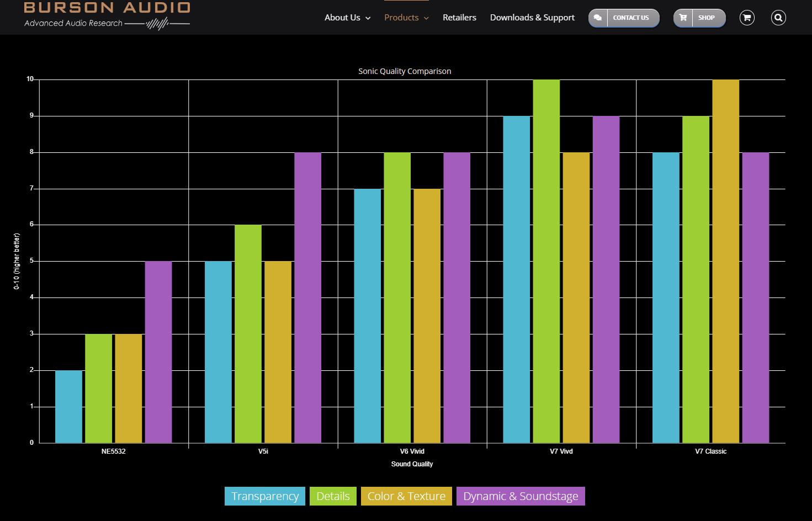Click the green Details bar for V7 Classic
This screenshot has height=521, width=812.
pyautogui.click(x=696, y=279)
